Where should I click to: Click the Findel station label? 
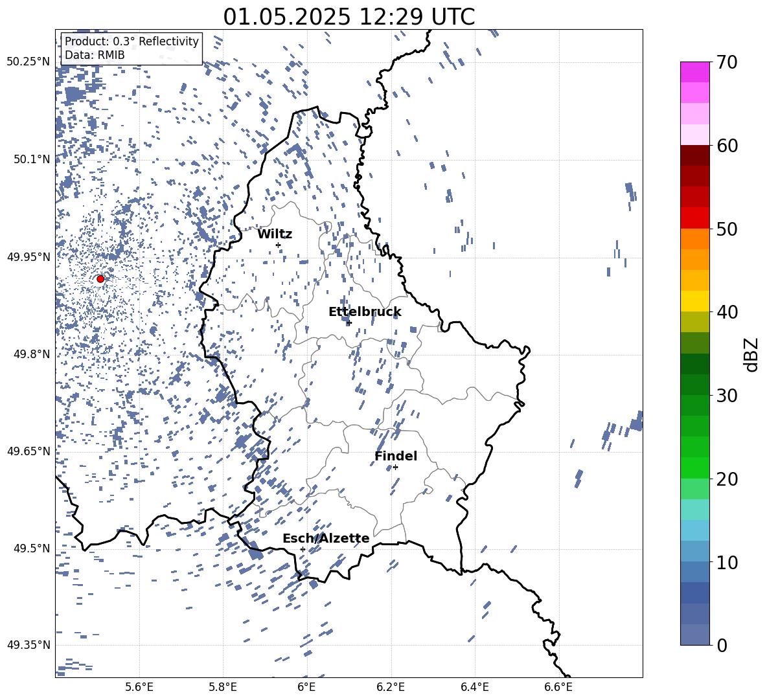(x=396, y=456)
